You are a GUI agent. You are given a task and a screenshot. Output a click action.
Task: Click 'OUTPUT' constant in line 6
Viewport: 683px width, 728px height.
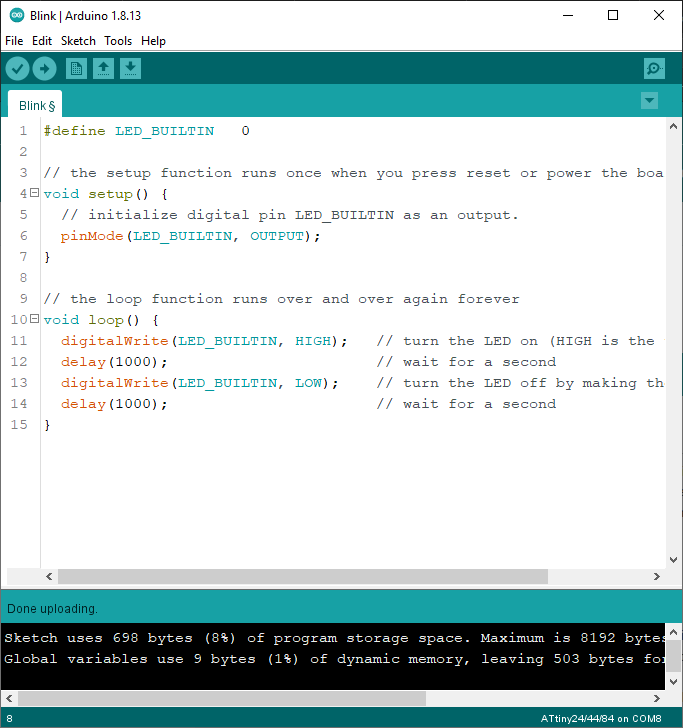point(277,236)
